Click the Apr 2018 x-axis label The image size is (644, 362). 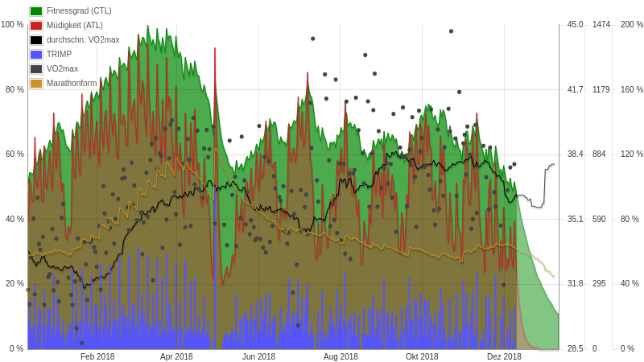[x=176, y=357]
